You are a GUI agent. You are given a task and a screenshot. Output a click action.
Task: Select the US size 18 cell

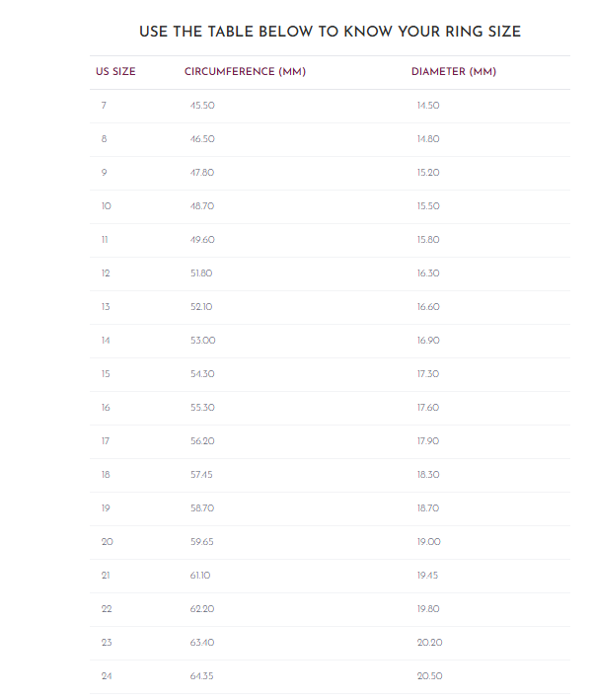[106, 475]
